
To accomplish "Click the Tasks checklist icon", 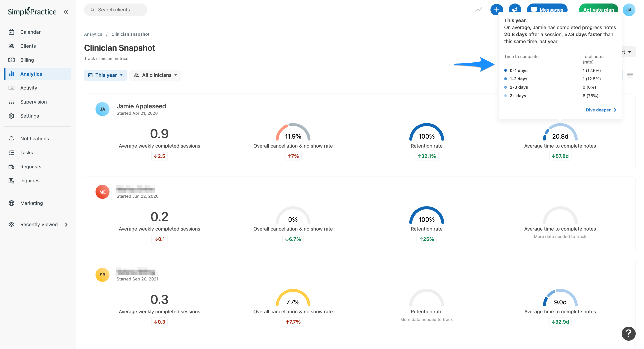I will tap(11, 153).
